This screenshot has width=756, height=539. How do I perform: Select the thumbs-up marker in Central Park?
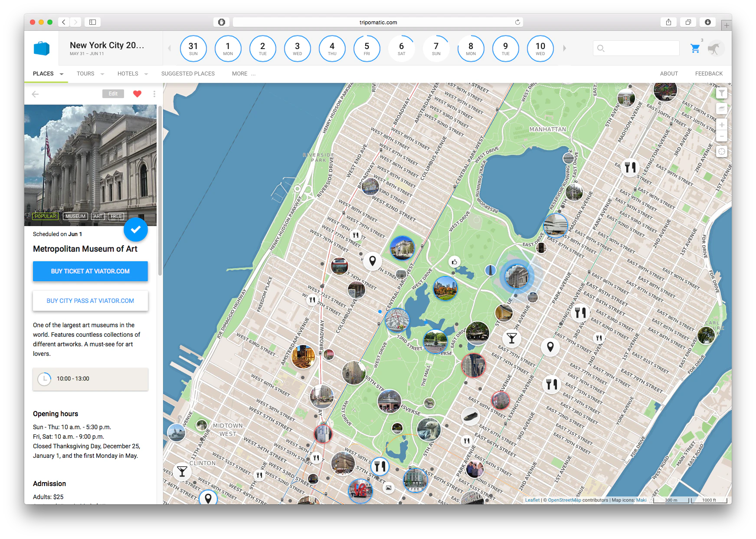[454, 262]
